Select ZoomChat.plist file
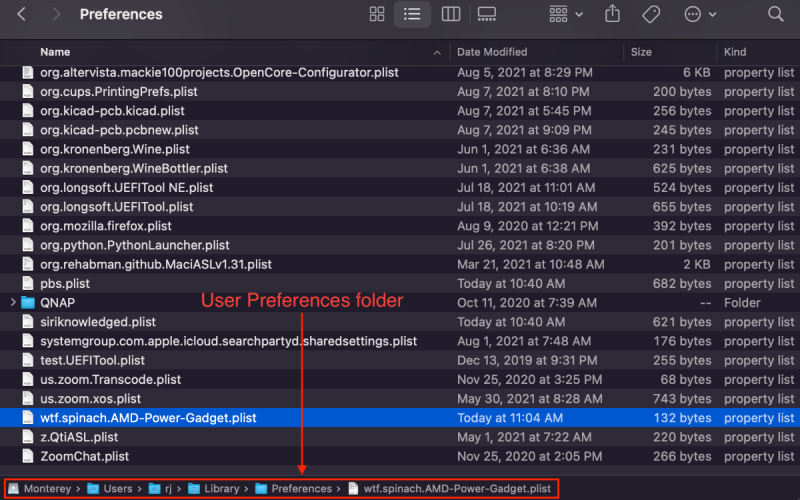This screenshot has width=800, height=500. click(x=85, y=456)
